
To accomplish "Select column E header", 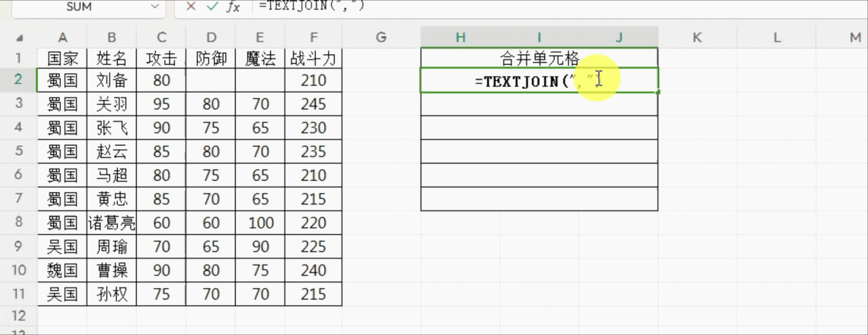I will point(260,37).
